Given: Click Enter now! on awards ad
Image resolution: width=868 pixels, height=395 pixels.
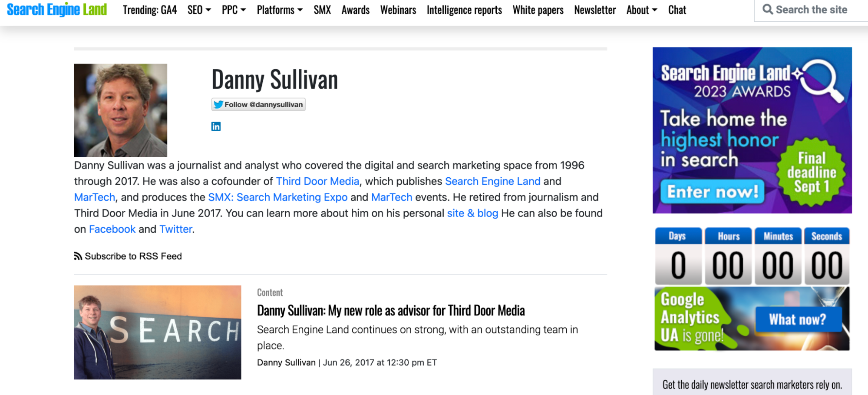Looking at the screenshot, I should [x=713, y=192].
